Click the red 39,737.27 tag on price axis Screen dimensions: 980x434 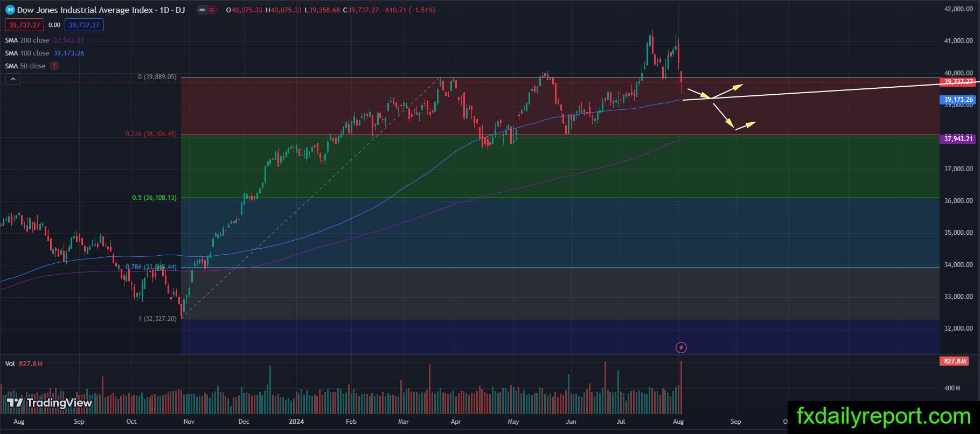pyautogui.click(x=957, y=82)
